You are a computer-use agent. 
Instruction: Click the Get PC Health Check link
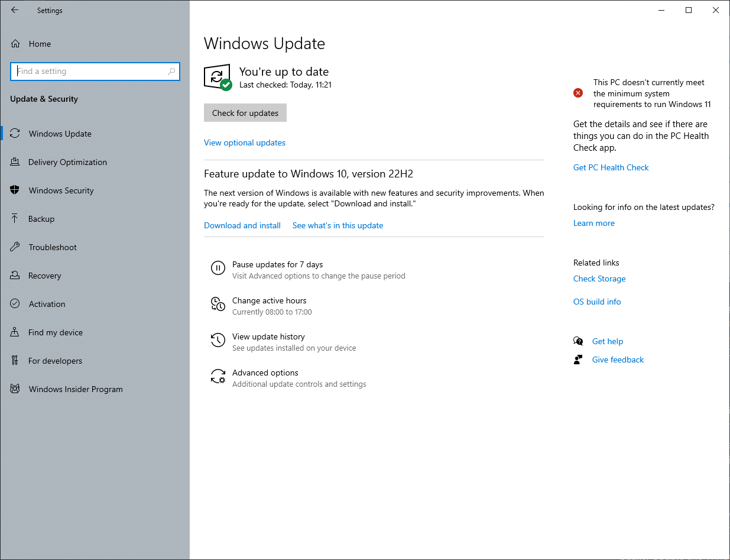(611, 167)
